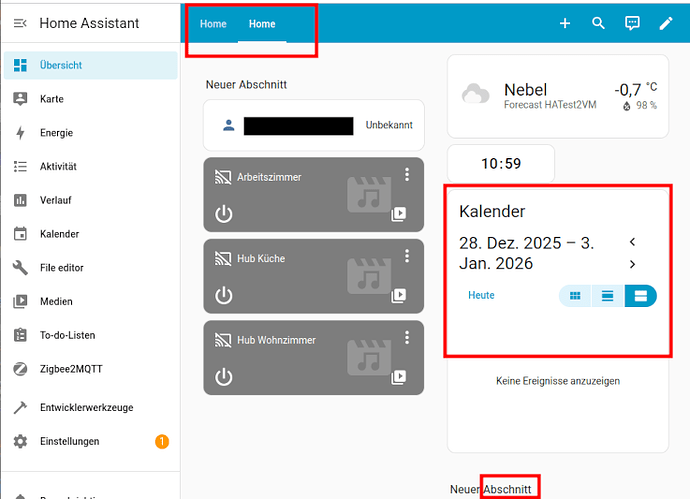Click the Home Assistant title

(x=89, y=23)
